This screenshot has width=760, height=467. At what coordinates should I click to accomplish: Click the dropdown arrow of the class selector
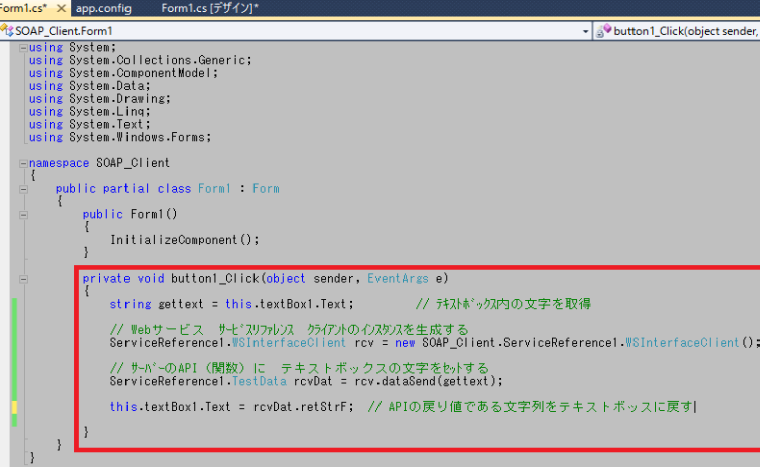(586, 31)
